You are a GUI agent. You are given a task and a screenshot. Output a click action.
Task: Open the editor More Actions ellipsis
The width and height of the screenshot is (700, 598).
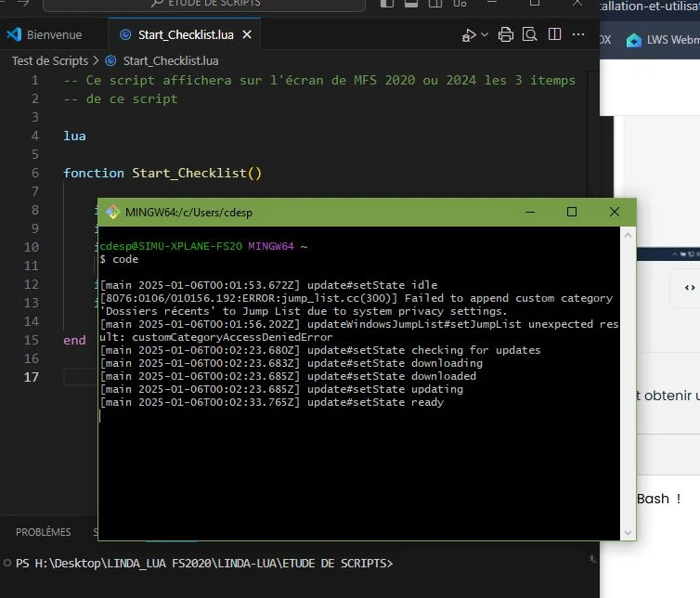(x=578, y=35)
